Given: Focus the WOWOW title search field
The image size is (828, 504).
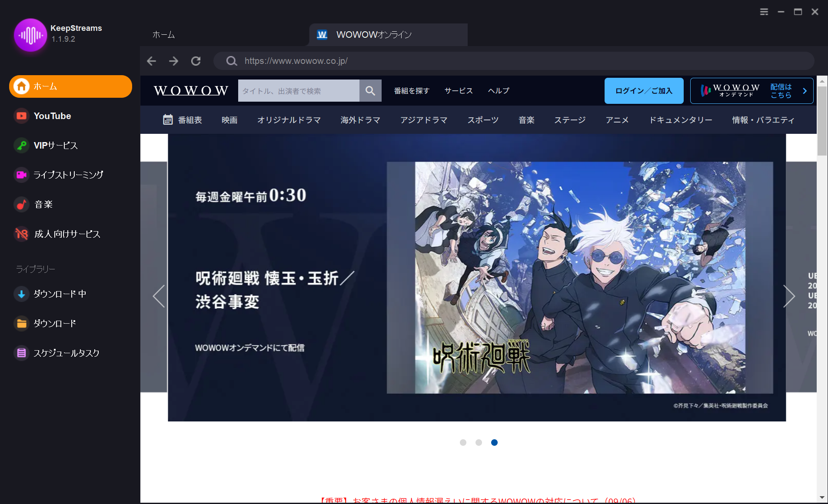Looking at the screenshot, I should coord(299,90).
